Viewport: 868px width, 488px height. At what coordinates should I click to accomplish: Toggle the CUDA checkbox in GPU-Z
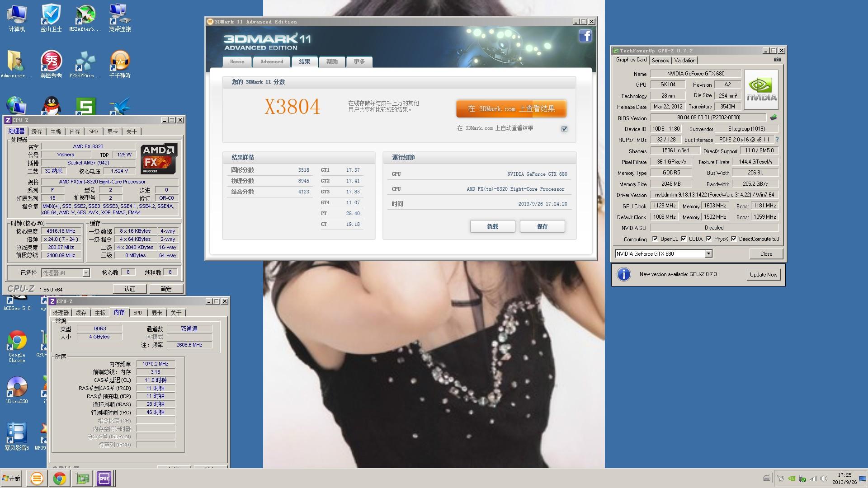click(x=684, y=239)
